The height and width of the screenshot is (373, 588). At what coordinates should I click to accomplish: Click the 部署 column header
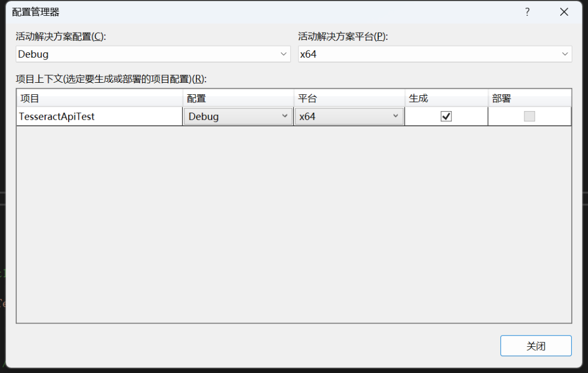(x=530, y=98)
